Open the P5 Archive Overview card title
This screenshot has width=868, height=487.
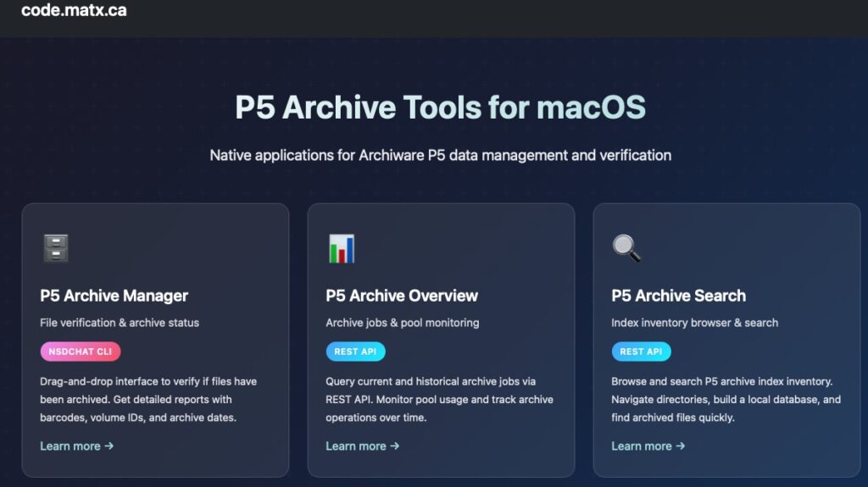pos(402,296)
